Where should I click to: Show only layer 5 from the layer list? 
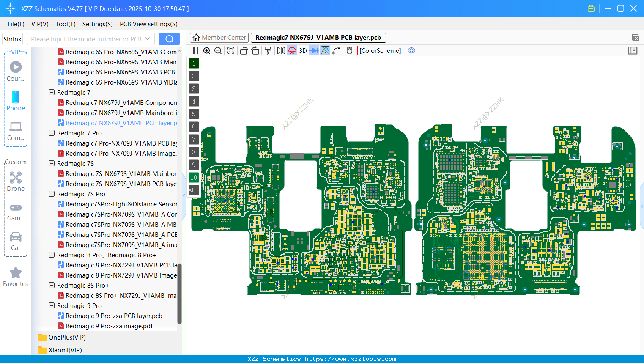pos(193,114)
